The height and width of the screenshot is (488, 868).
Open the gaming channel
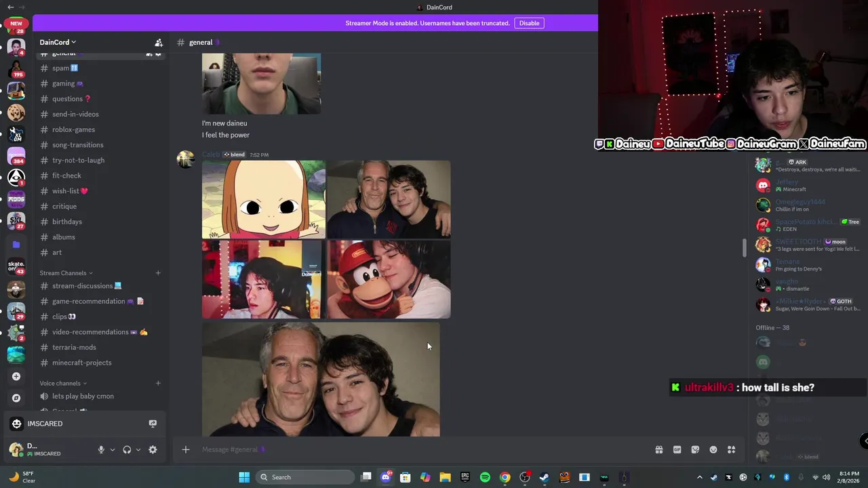(100, 83)
